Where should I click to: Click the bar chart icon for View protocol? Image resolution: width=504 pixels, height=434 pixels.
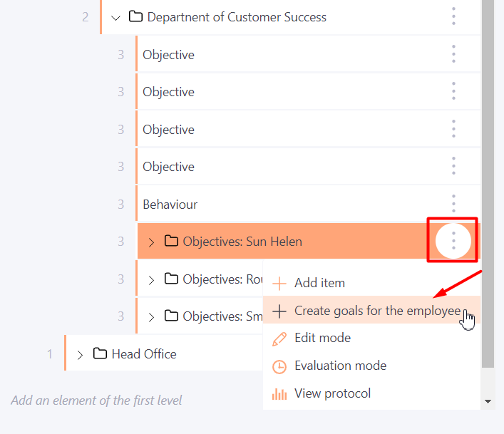(x=279, y=394)
